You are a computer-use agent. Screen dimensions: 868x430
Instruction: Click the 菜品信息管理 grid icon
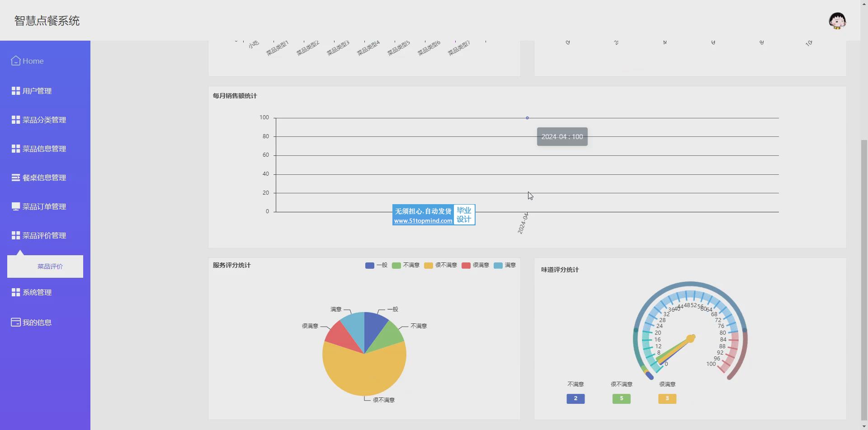point(16,149)
